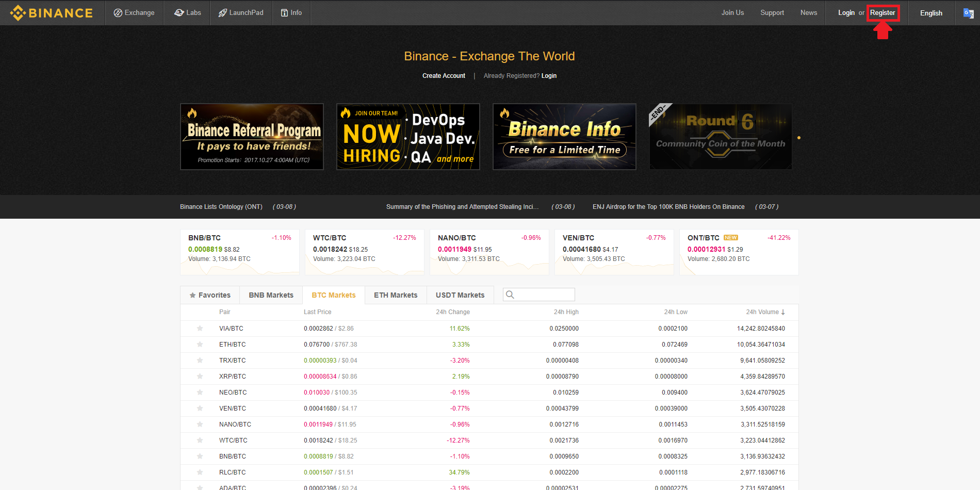Favorite the WTC/BTC row star
980x490 pixels.
[x=200, y=440]
